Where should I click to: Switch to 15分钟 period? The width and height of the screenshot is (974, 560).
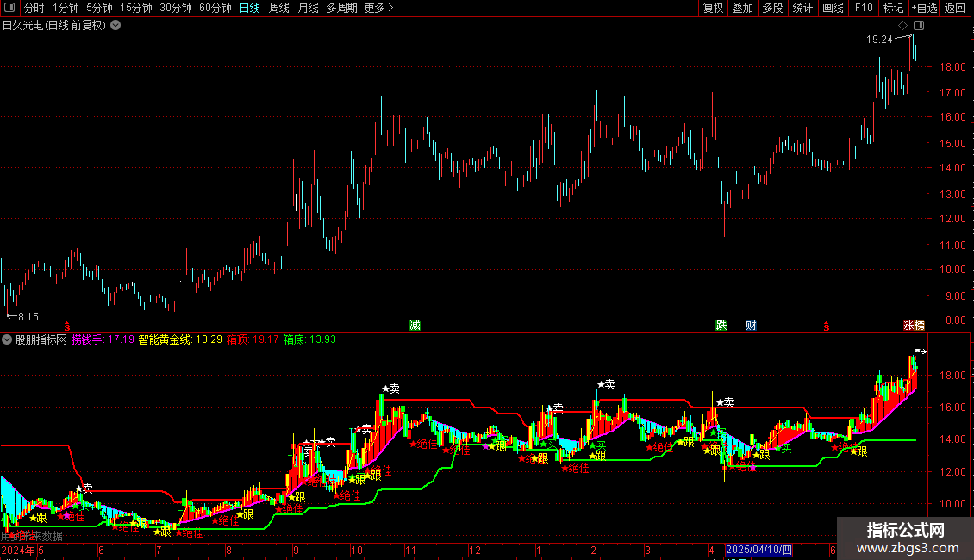[x=136, y=8]
